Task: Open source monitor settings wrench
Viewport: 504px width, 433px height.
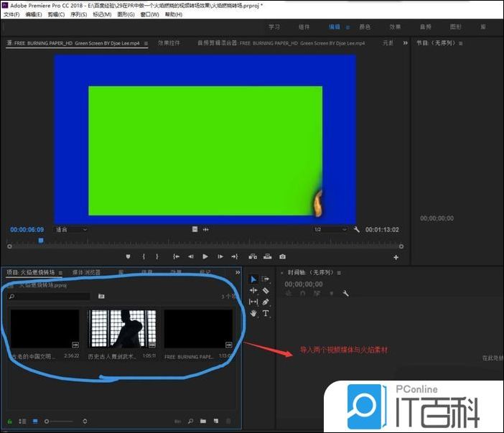Action: click(357, 230)
